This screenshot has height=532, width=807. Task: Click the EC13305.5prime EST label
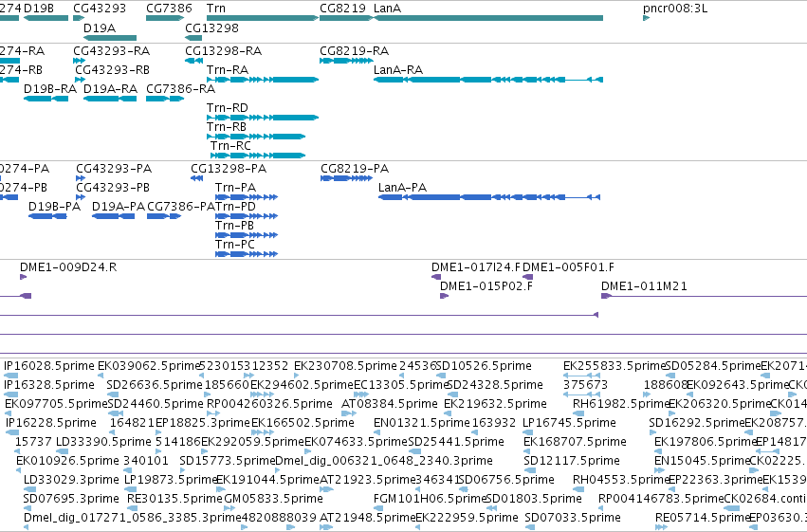[401, 385]
